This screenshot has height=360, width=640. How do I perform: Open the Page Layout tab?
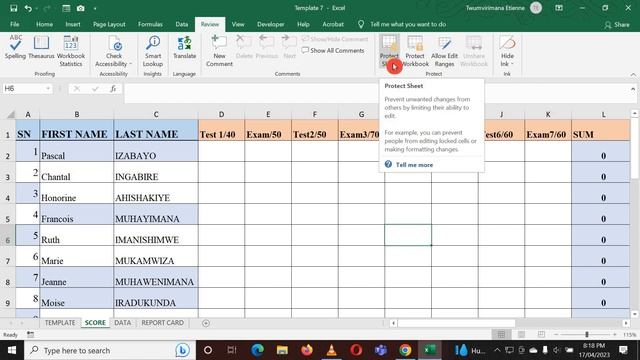pyautogui.click(x=109, y=24)
